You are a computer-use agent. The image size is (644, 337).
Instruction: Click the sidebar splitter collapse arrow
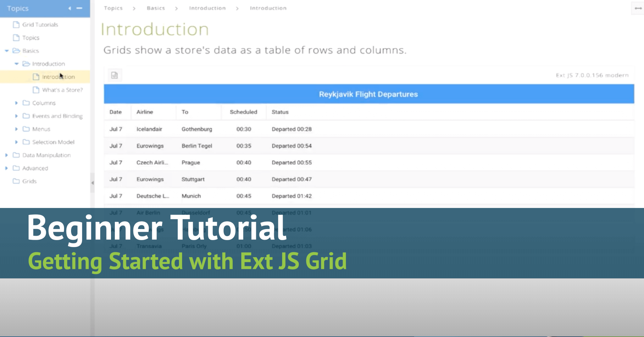click(x=92, y=183)
